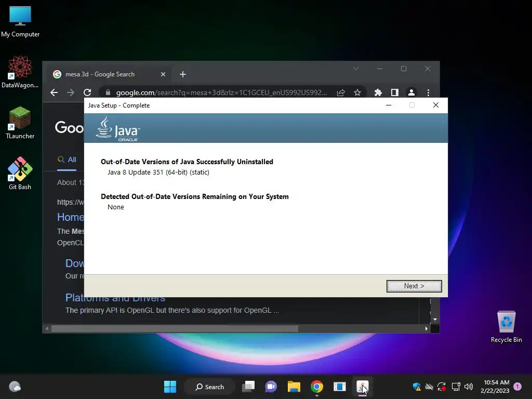Open File Explorer from taskbar

(x=294, y=387)
